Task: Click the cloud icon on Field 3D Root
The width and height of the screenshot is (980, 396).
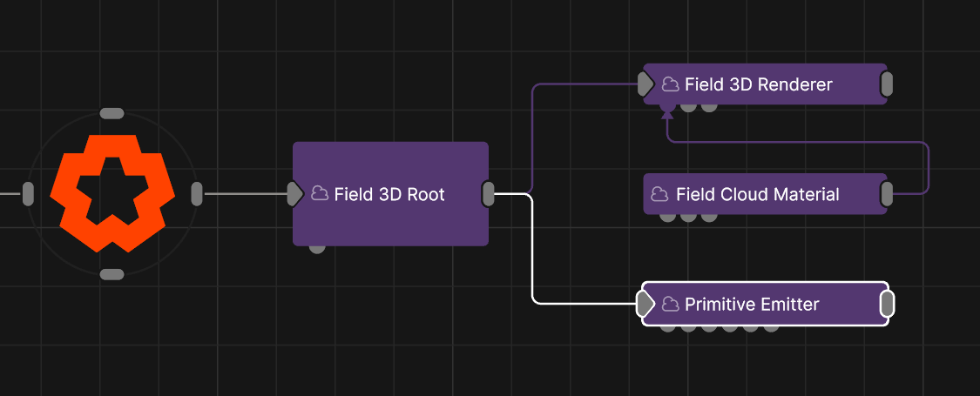Action: (320, 194)
